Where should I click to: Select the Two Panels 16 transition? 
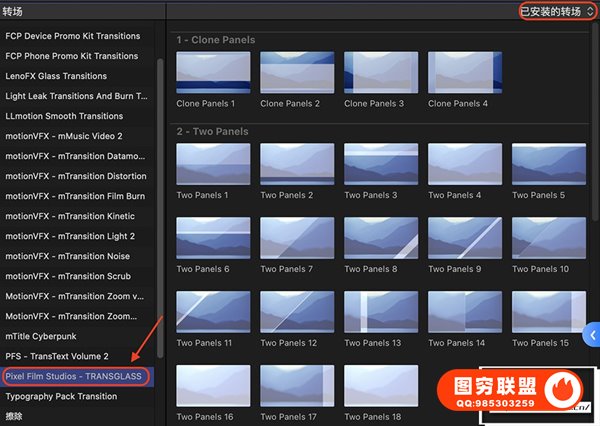pyautogui.click(x=213, y=386)
